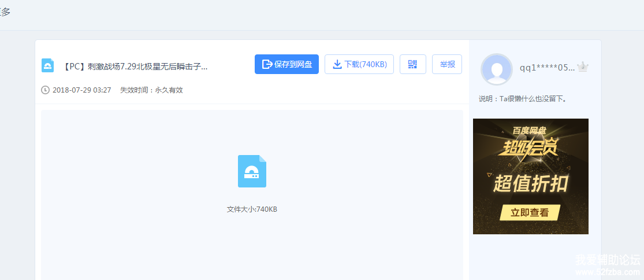The image size is (644, 280).
Task: Click the 失效时间：永久有效 text
Action: 151,90
